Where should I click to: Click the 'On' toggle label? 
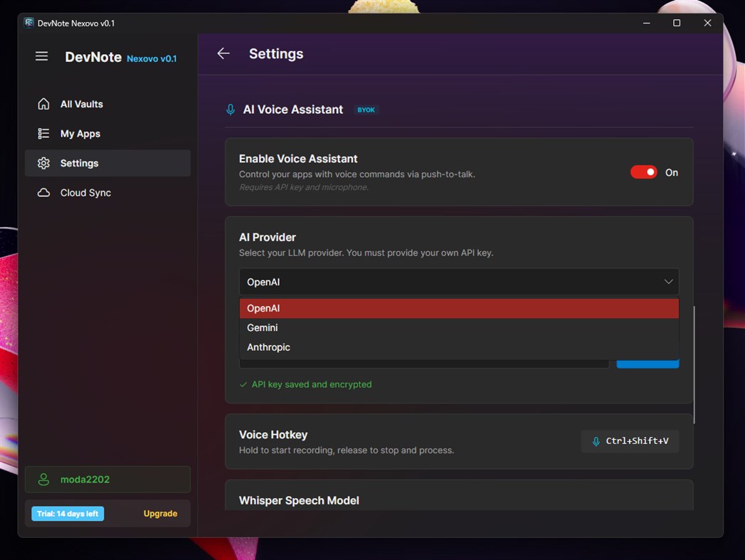coord(672,172)
